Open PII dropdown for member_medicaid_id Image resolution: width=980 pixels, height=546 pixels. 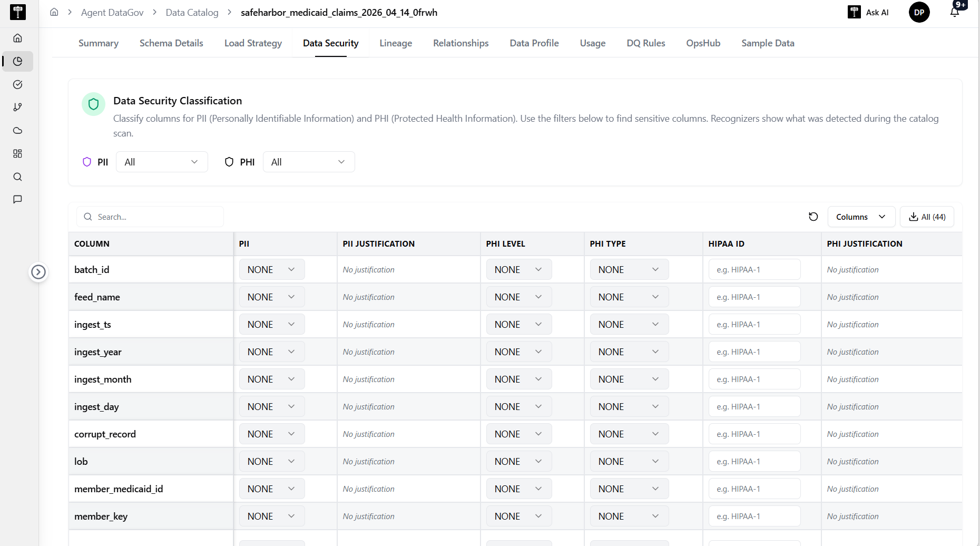point(272,489)
